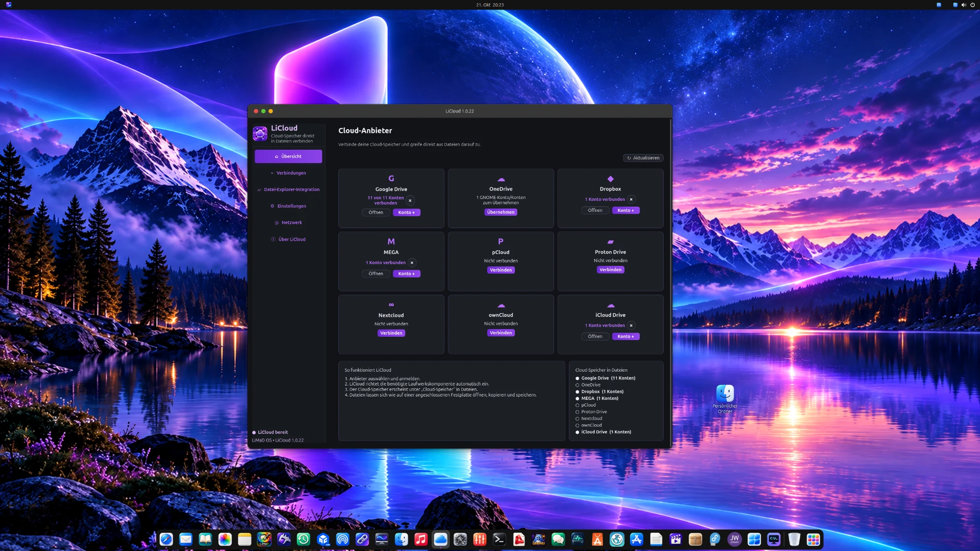Click the Google Drive G icon
Viewport: 980px width, 551px height.
point(391,178)
